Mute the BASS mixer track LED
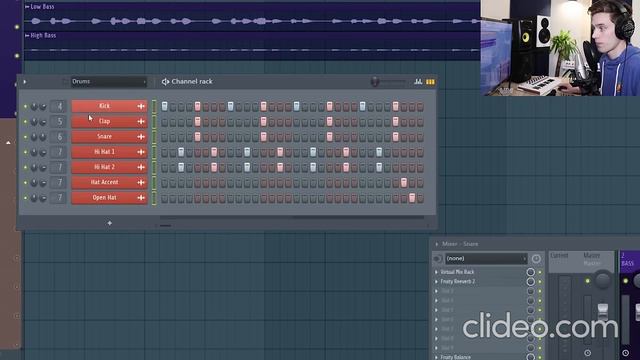 pos(626,281)
